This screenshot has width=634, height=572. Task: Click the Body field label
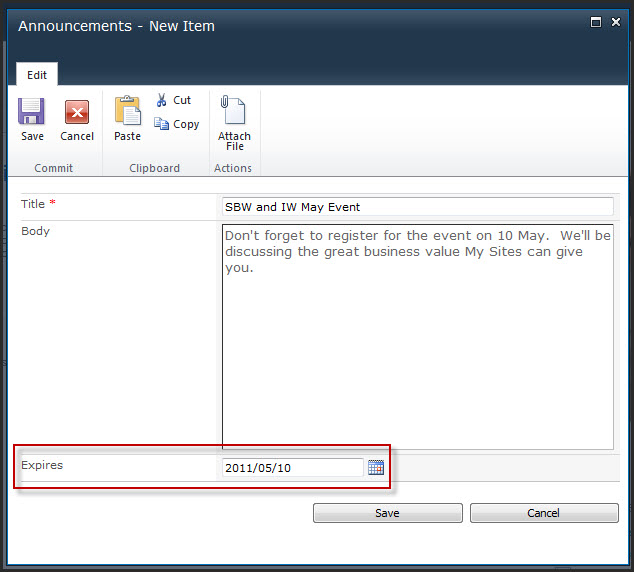click(35, 231)
